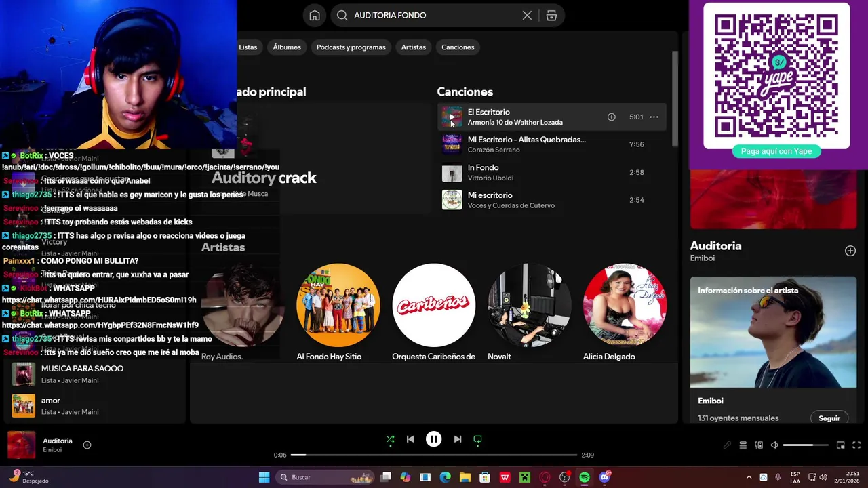Viewport: 868px width, 488px height.
Task: Follow Emiboi with Seguir button
Action: 829,418
